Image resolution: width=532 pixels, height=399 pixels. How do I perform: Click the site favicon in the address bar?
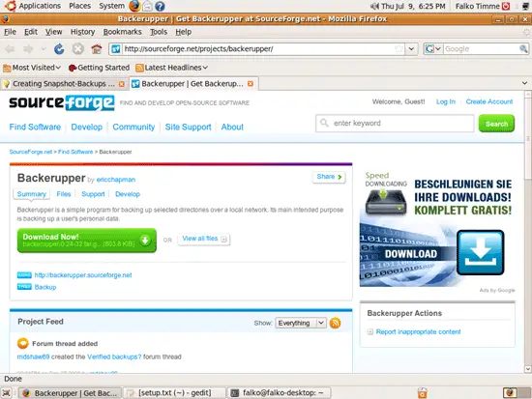tap(116, 49)
